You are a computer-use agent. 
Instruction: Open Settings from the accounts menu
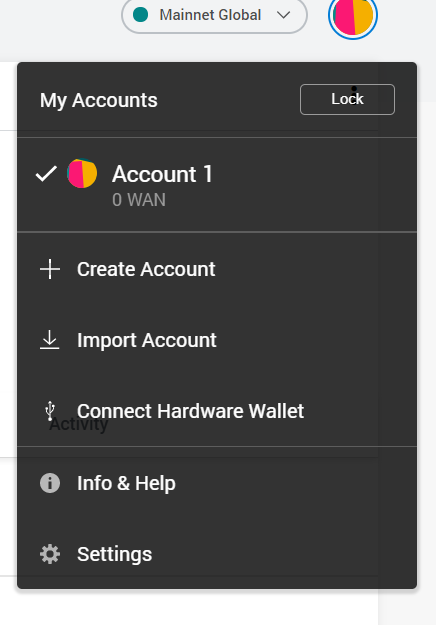pyautogui.click(x=217, y=554)
